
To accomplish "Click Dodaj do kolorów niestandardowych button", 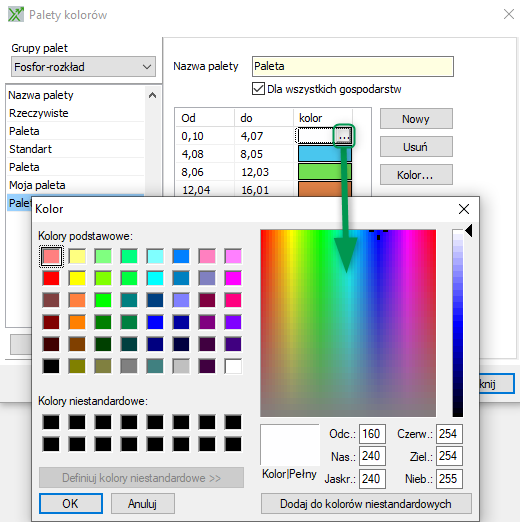I will coord(366,504).
